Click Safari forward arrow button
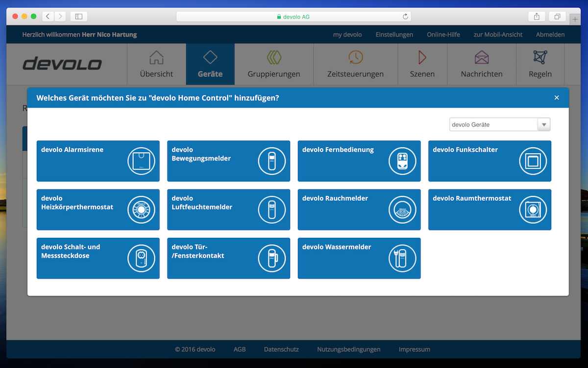This screenshot has height=368, width=588. (x=60, y=17)
